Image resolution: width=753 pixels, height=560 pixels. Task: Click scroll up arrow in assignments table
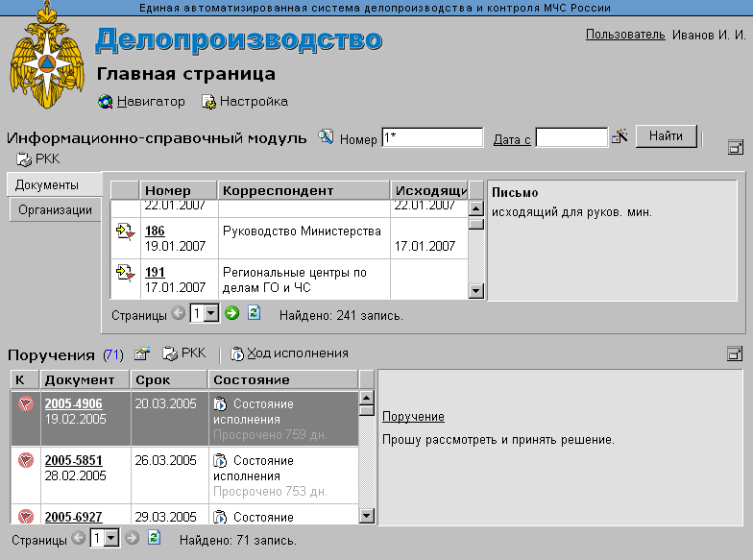[367, 398]
